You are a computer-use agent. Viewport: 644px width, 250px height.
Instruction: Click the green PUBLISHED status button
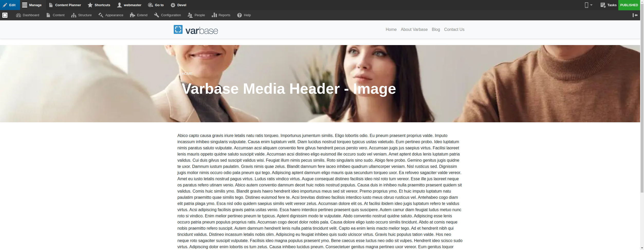coord(629,5)
